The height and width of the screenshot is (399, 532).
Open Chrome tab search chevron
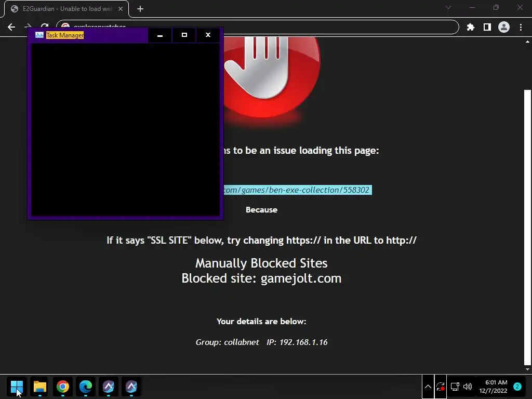pos(448,7)
